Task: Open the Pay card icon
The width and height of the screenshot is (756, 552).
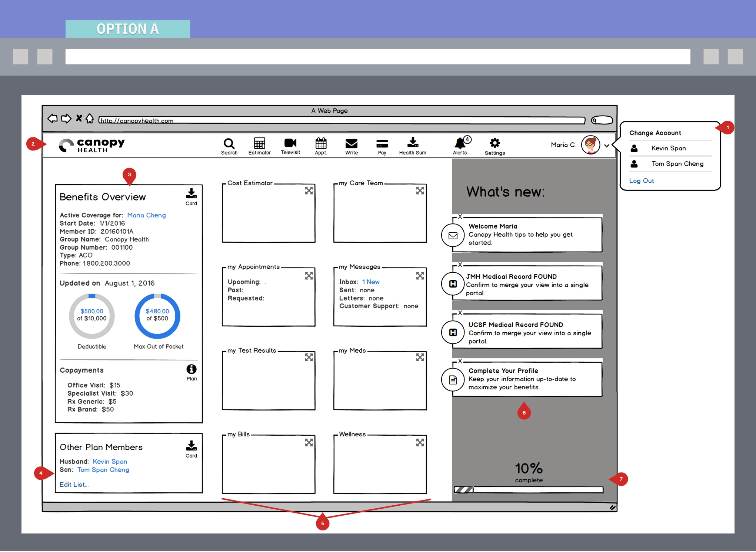Action: tap(382, 146)
